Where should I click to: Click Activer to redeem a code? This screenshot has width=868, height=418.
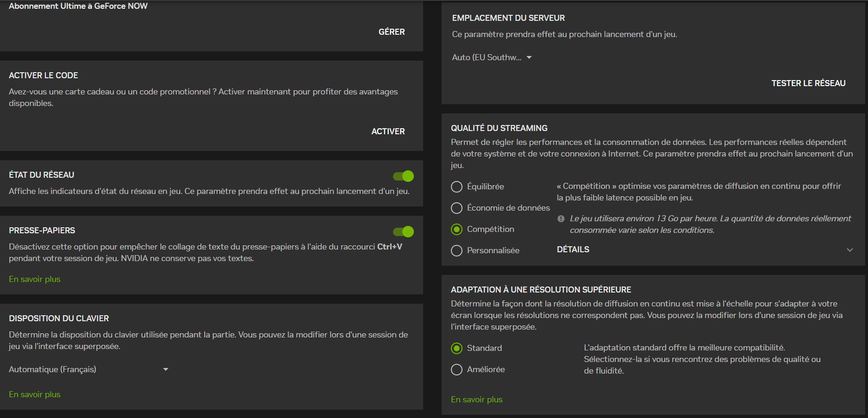tap(388, 131)
